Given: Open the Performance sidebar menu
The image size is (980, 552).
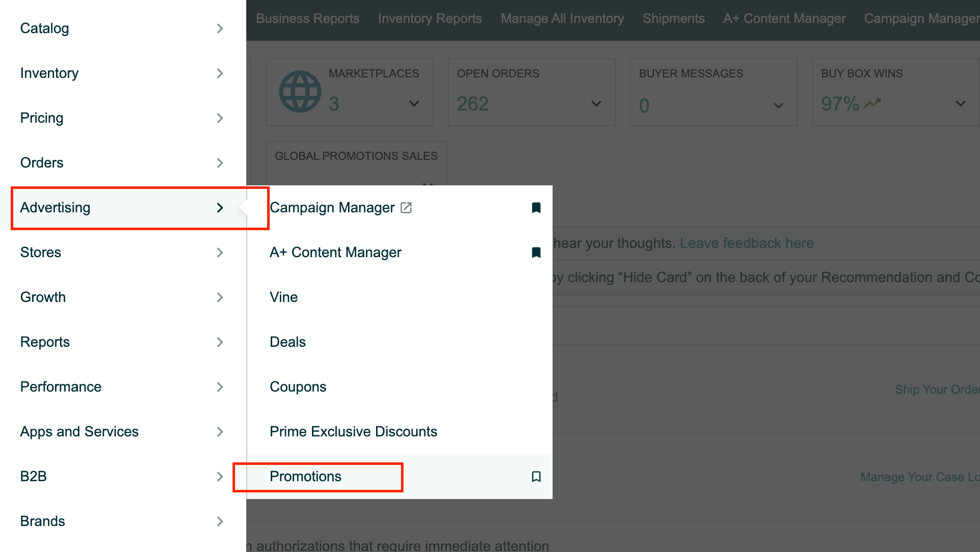Looking at the screenshot, I should [61, 387].
